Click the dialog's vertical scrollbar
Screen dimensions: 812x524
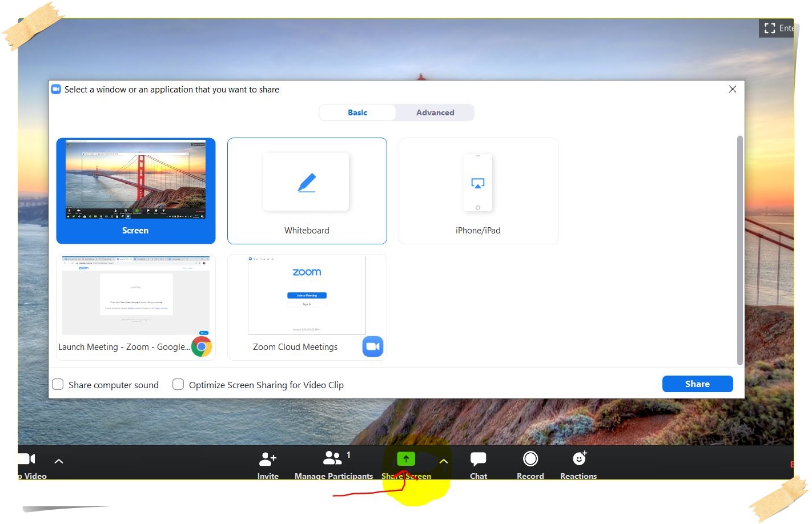click(x=740, y=250)
